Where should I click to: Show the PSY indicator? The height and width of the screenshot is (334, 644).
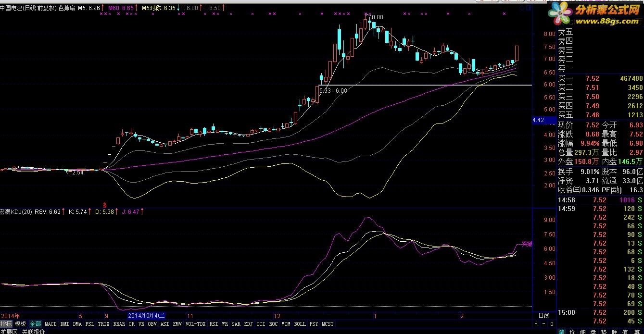314,324
